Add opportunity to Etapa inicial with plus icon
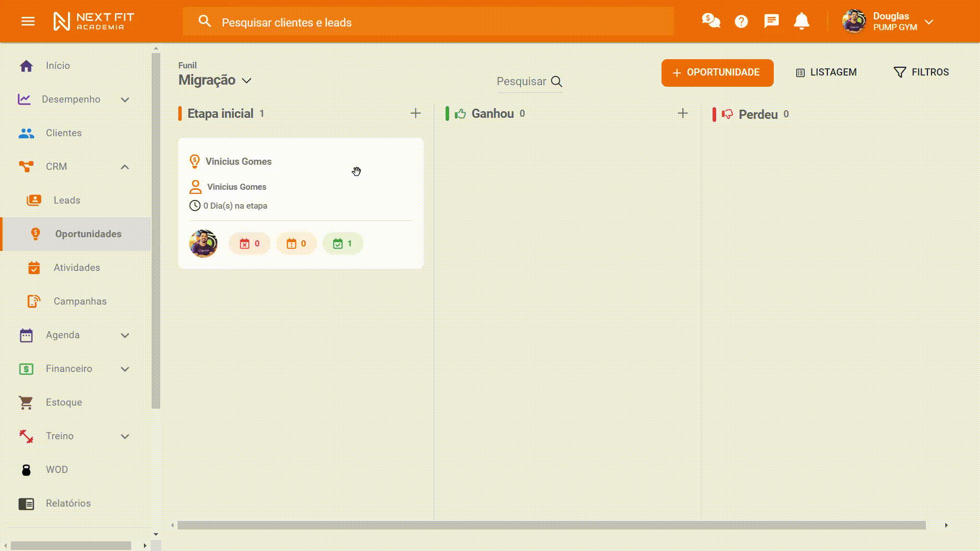The width and height of the screenshot is (980, 551). [x=415, y=113]
